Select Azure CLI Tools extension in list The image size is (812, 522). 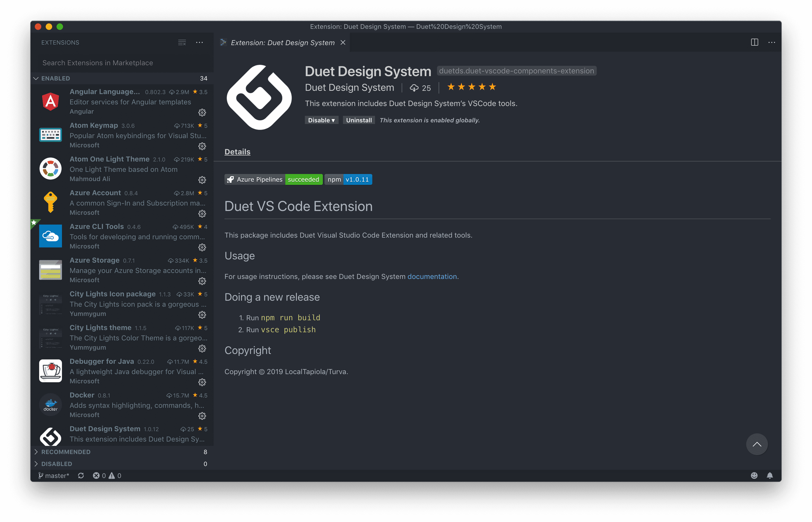[x=122, y=236]
